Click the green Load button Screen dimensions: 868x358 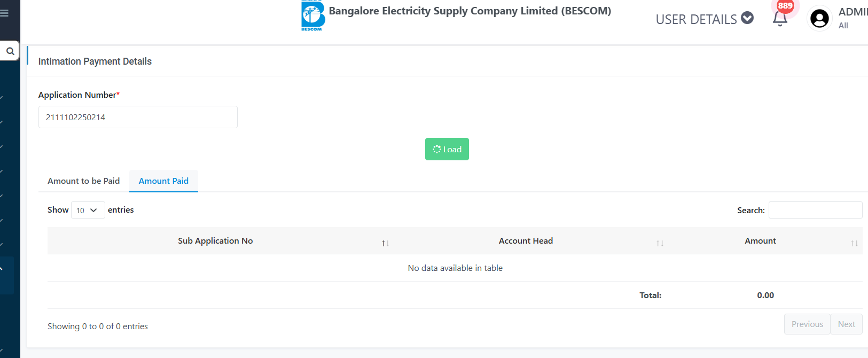447,149
